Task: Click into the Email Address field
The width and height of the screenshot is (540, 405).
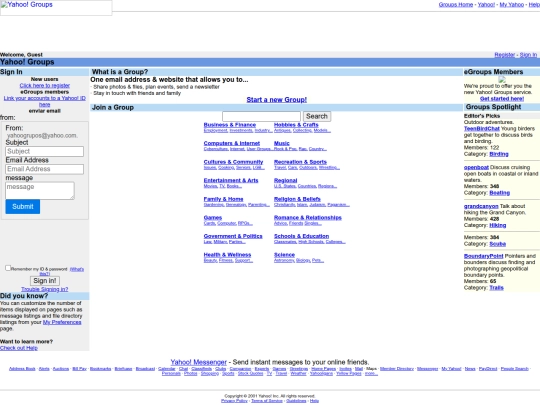Action: click(x=44, y=169)
